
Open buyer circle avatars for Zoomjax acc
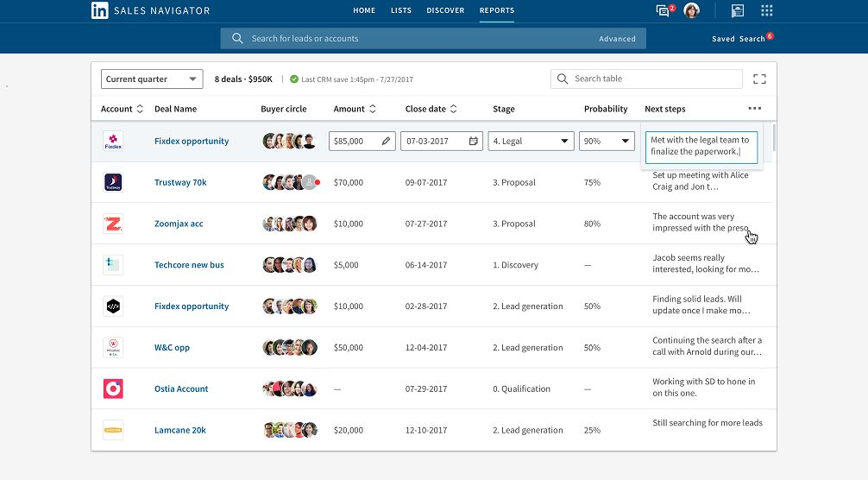pyautogui.click(x=290, y=224)
